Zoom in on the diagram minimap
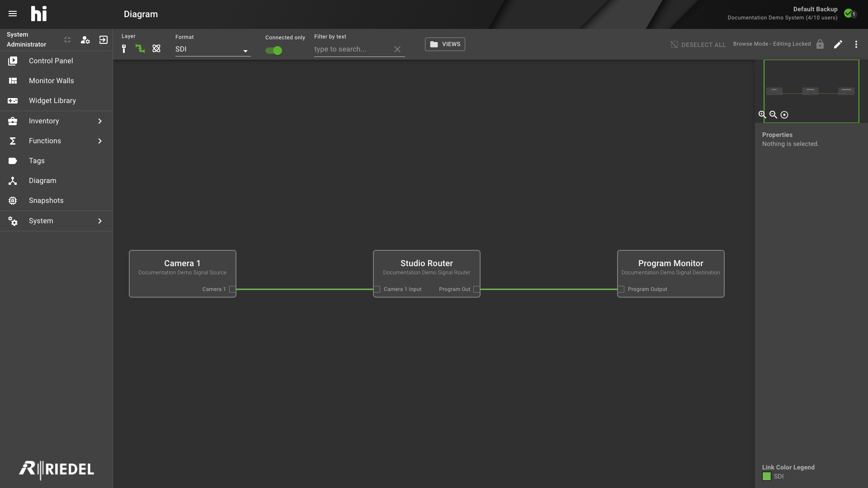Viewport: 868px width, 488px height. click(x=762, y=115)
